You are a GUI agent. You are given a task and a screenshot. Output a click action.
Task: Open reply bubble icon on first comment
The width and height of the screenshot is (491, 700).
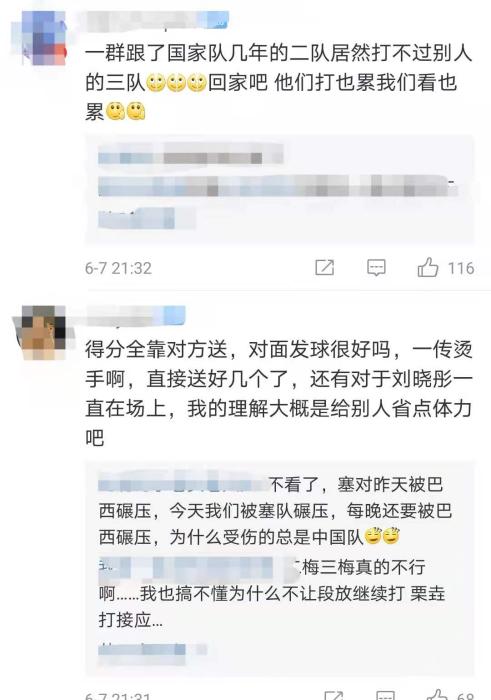376,267
